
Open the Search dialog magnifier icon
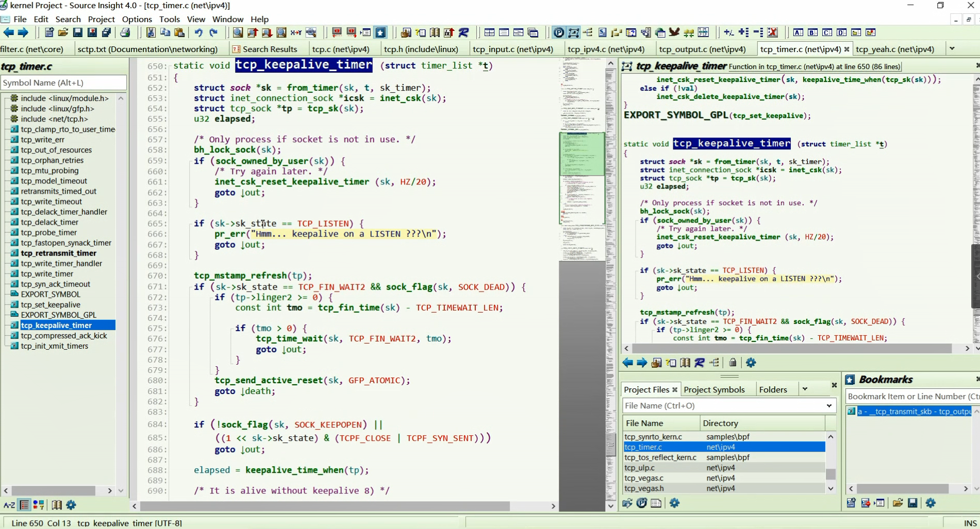[x=238, y=32]
